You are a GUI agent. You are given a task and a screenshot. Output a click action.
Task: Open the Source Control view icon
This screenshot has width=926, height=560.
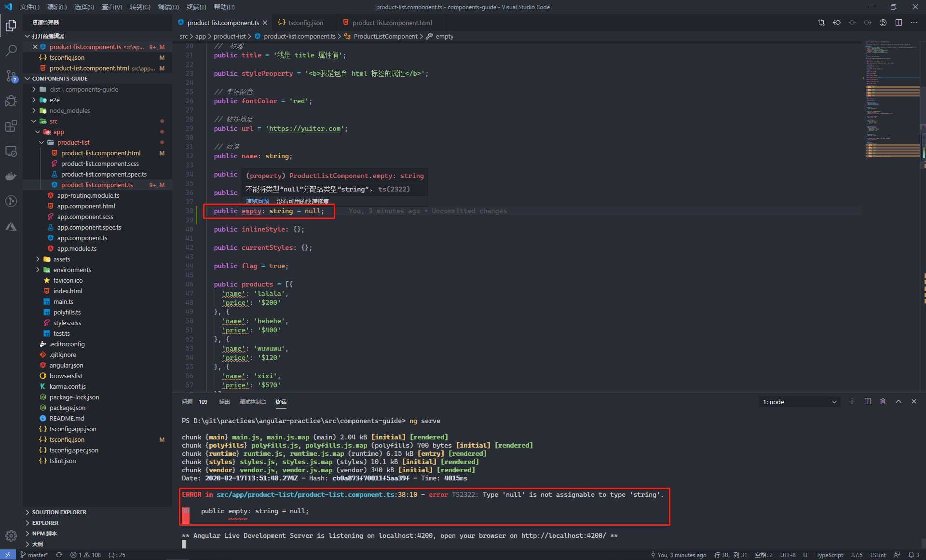click(x=11, y=76)
